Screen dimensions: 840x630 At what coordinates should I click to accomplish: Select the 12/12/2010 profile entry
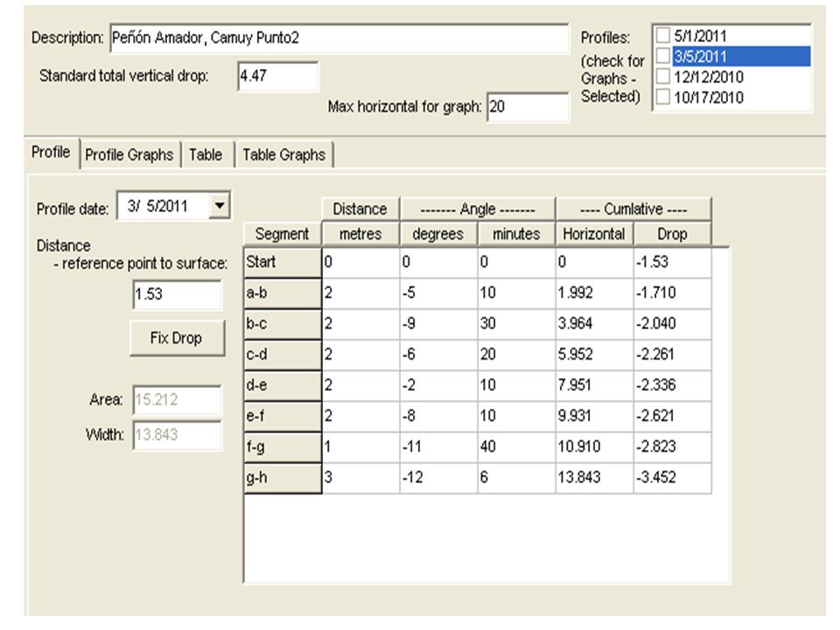pyautogui.click(x=708, y=77)
